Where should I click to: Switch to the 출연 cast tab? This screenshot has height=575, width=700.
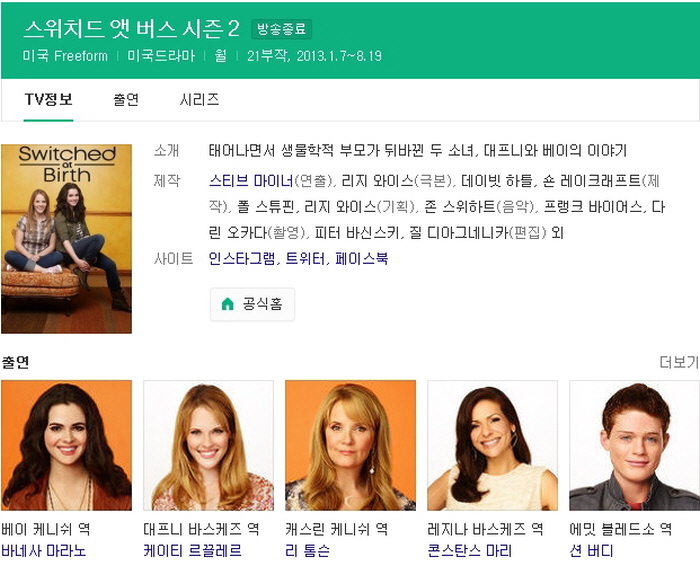tap(126, 100)
